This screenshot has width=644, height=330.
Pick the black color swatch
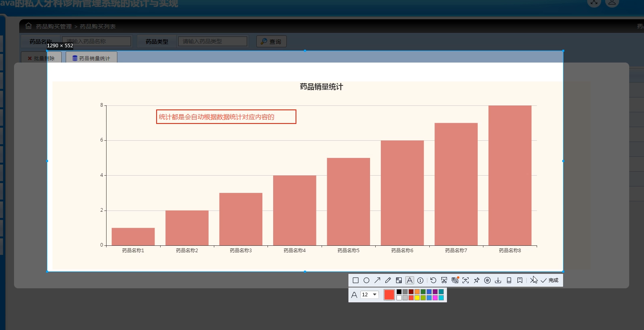399,292
